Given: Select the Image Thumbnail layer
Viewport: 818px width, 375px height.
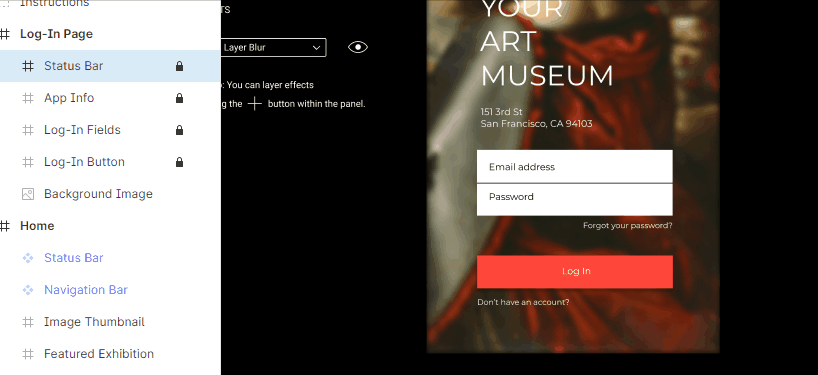Looking at the screenshot, I should coord(94,322).
